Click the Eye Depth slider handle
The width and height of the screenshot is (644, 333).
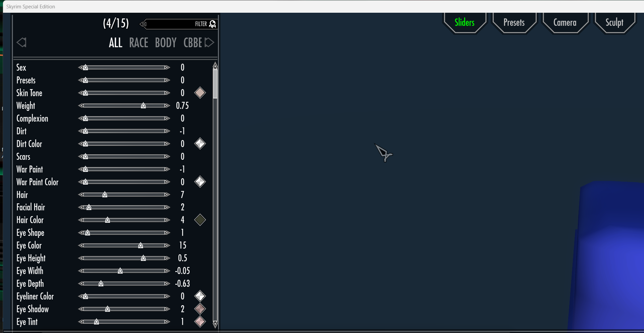coord(101,284)
